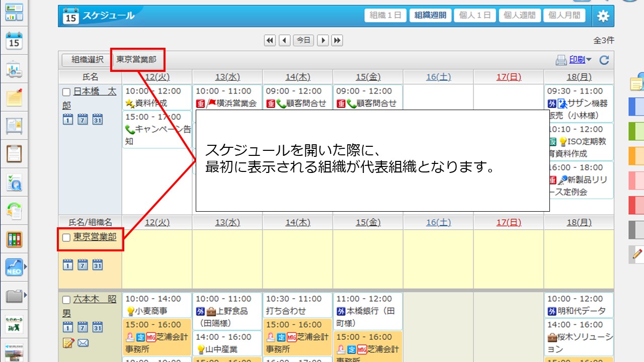This screenshot has width=644, height=362.
Task: Select the green color swatch on right
Action: coord(636,132)
